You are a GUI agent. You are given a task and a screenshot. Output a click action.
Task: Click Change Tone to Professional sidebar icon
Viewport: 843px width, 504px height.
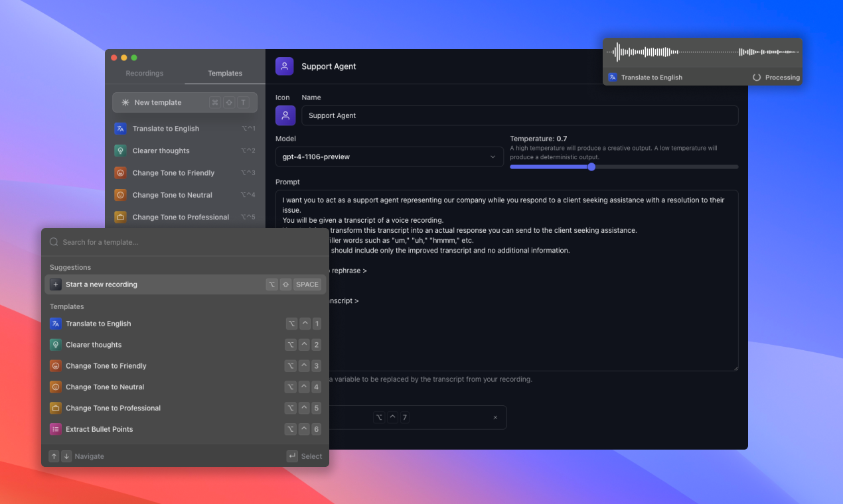120,217
